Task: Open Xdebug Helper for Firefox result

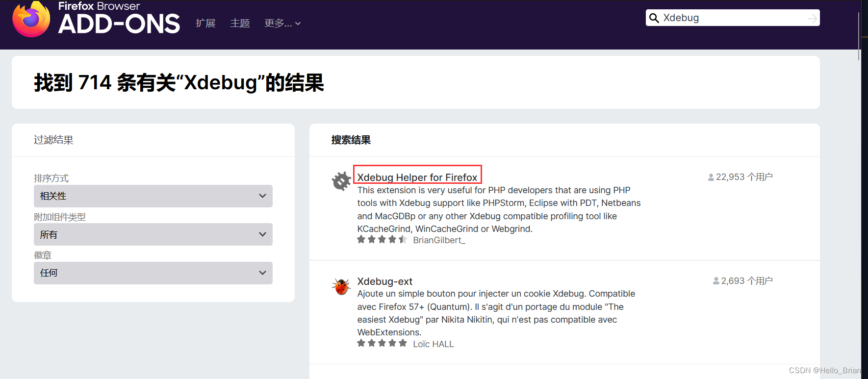Action: 417,177
